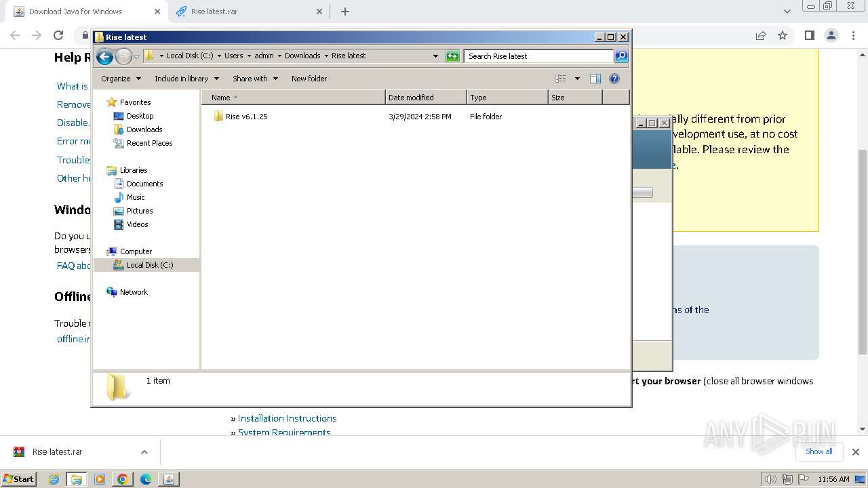The image size is (868, 488).
Task: Click Chrome share page icon
Action: [x=761, y=35]
